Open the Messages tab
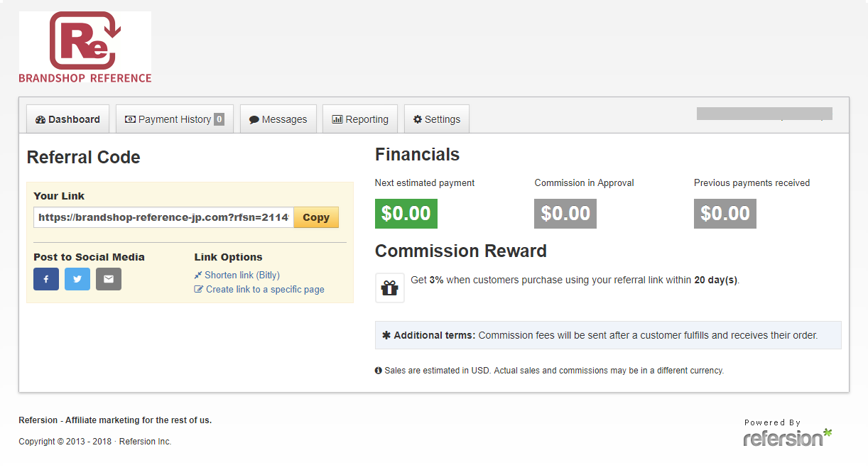868x475 pixels. (x=278, y=119)
